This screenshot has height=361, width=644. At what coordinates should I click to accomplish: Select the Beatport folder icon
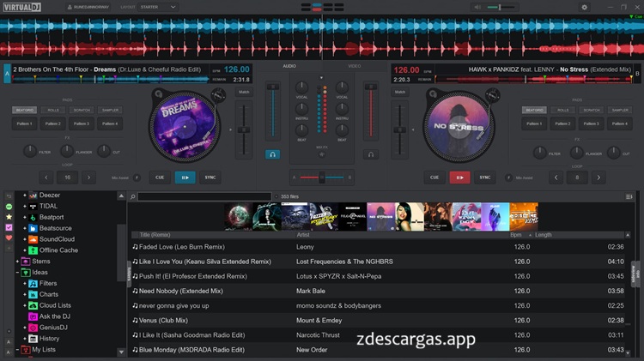tap(33, 218)
